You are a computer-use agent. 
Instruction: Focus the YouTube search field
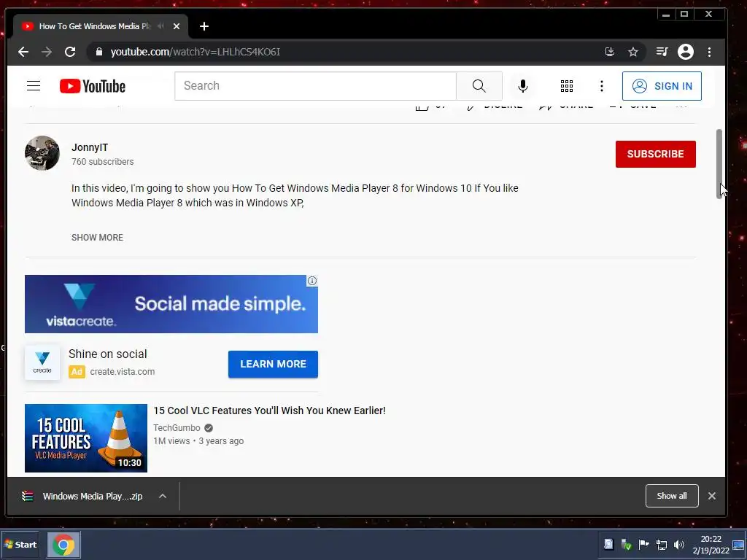tap(315, 86)
